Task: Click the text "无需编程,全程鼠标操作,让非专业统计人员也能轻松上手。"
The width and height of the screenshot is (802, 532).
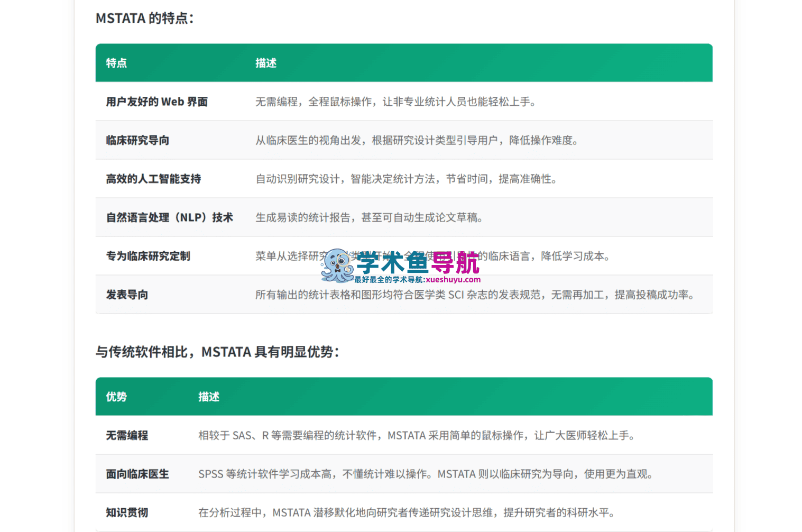Action: pyautogui.click(x=397, y=102)
